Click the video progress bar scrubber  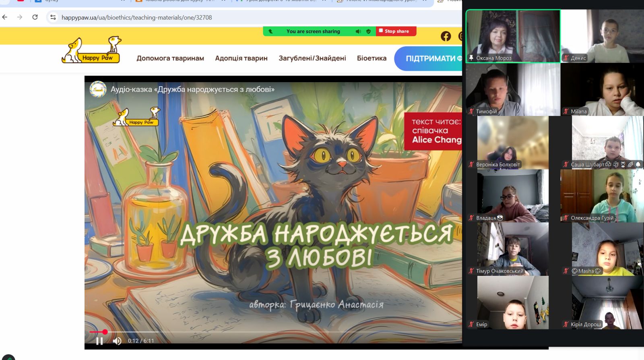pyautogui.click(x=105, y=332)
